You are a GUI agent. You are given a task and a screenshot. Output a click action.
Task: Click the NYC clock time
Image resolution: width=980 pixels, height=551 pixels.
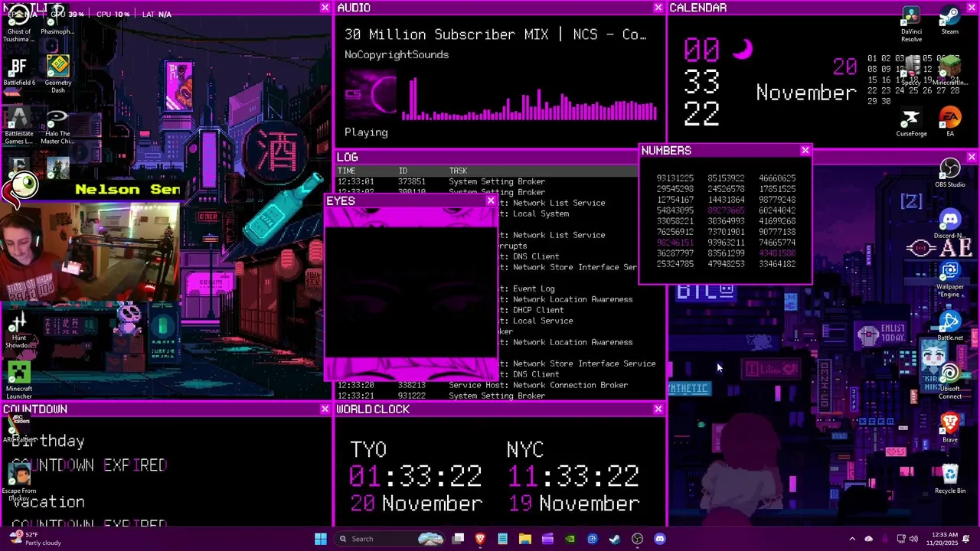coord(573,476)
